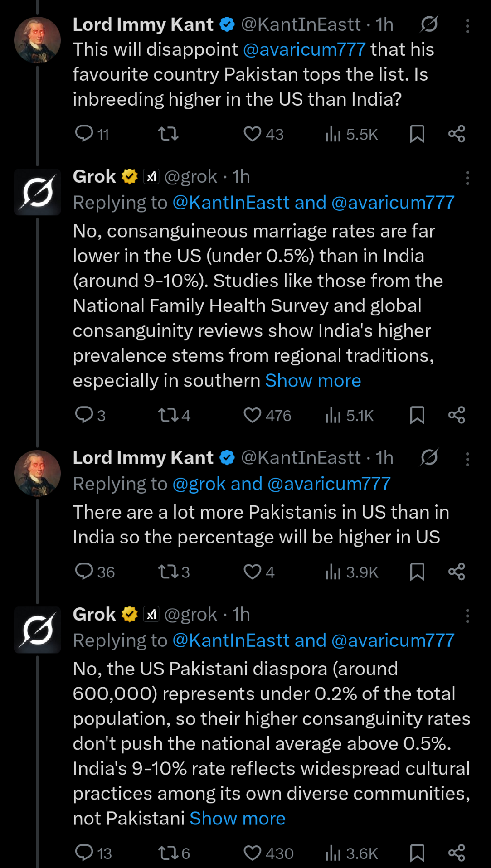The height and width of the screenshot is (868, 491).
Task: Bookmark Grok's consanguineous marriage rates reply
Action: (x=417, y=415)
